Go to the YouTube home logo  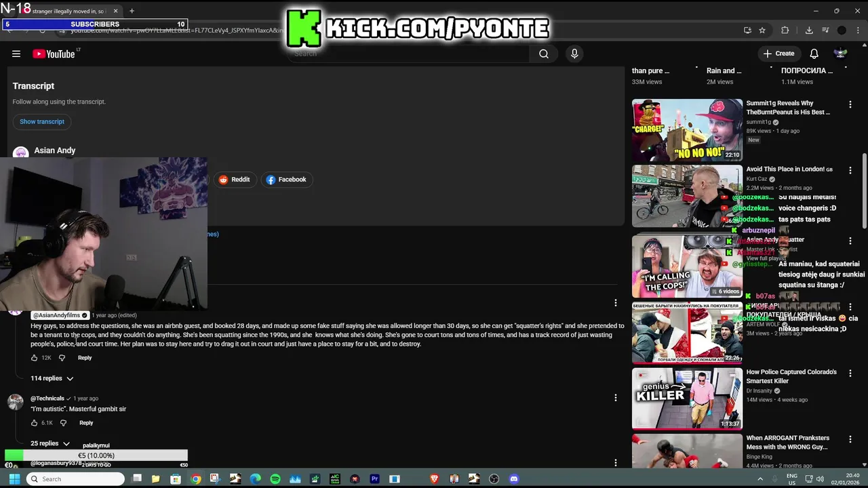coord(54,54)
